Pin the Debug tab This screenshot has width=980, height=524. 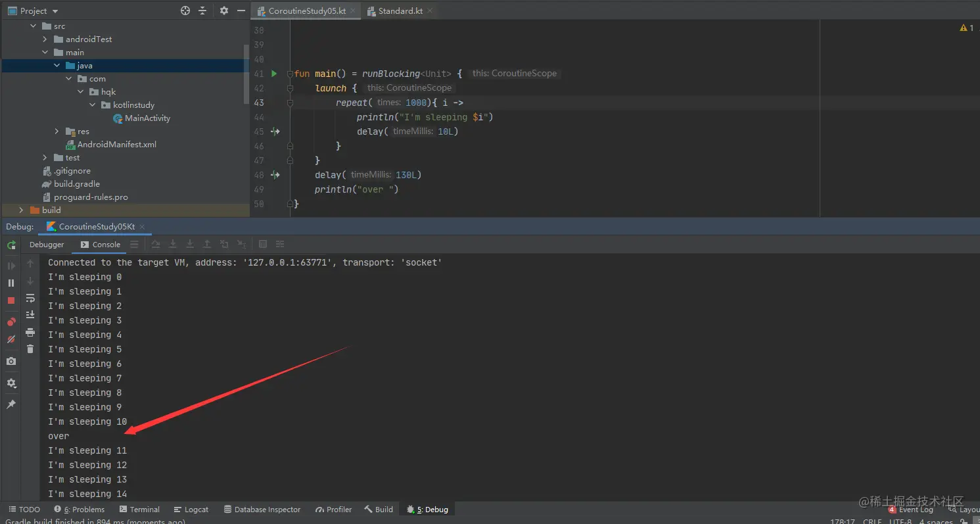pos(11,404)
